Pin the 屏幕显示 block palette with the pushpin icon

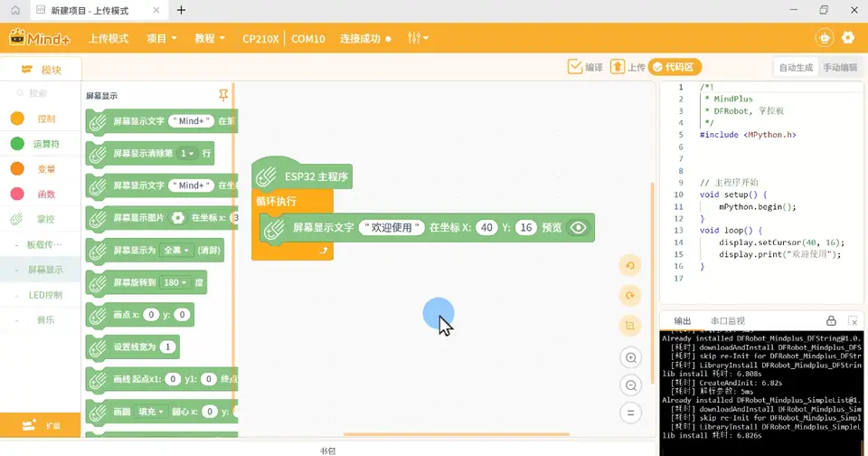point(223,95)
